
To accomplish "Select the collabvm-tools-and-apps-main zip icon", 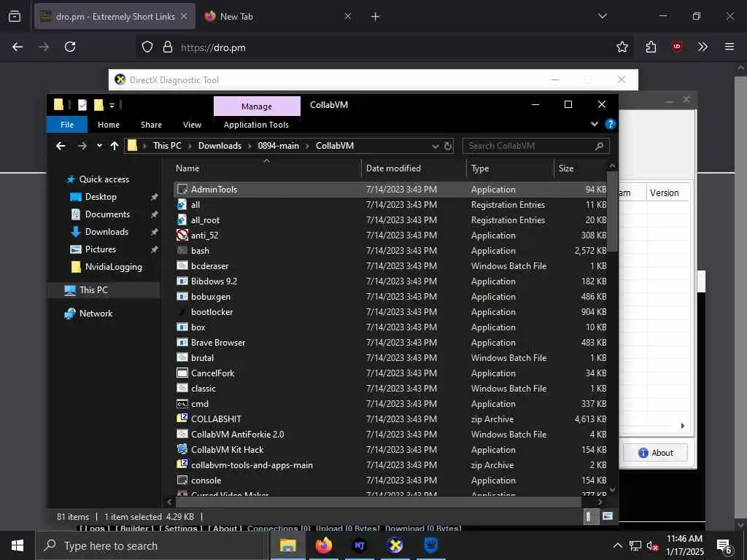I will click(182, 464).
